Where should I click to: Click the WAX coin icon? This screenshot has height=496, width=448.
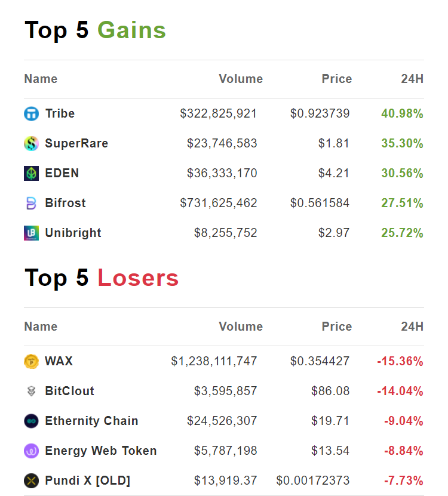[31, 361]
